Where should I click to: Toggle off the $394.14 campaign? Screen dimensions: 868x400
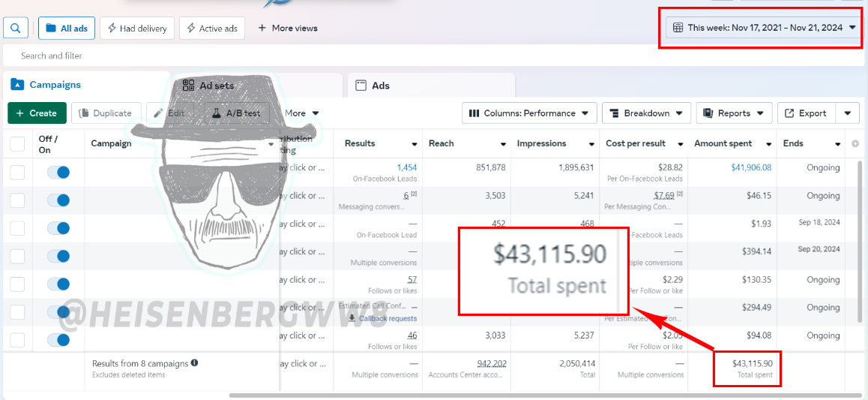pos(58,256)
